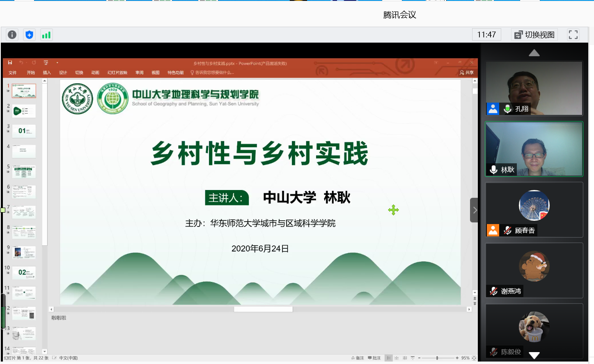Click the 共享 share button in PowerPoint

(467, 73)
